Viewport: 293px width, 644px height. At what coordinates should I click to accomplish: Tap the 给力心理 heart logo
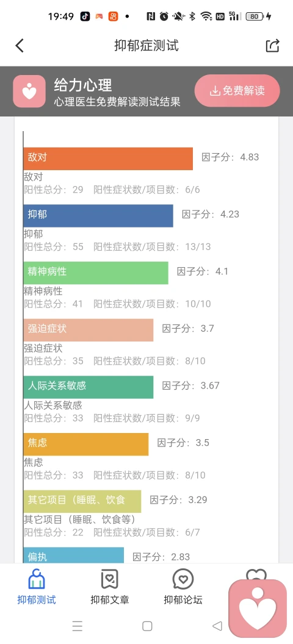(29, 91)
